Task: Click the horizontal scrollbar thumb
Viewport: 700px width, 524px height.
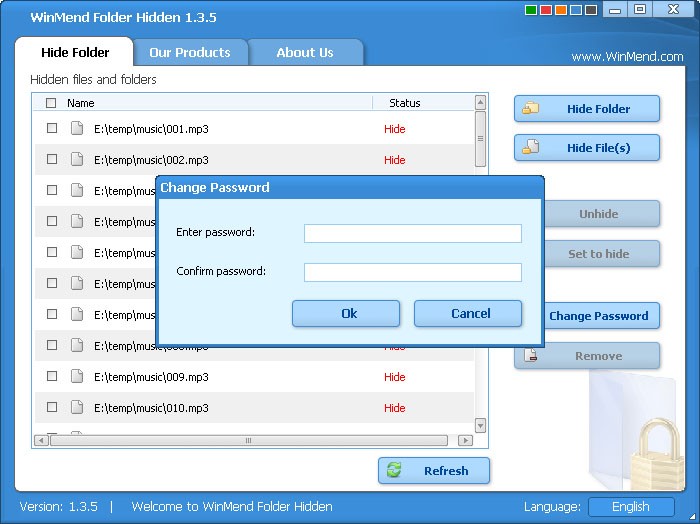Action: pyautogui.click(x=249, y=441)
